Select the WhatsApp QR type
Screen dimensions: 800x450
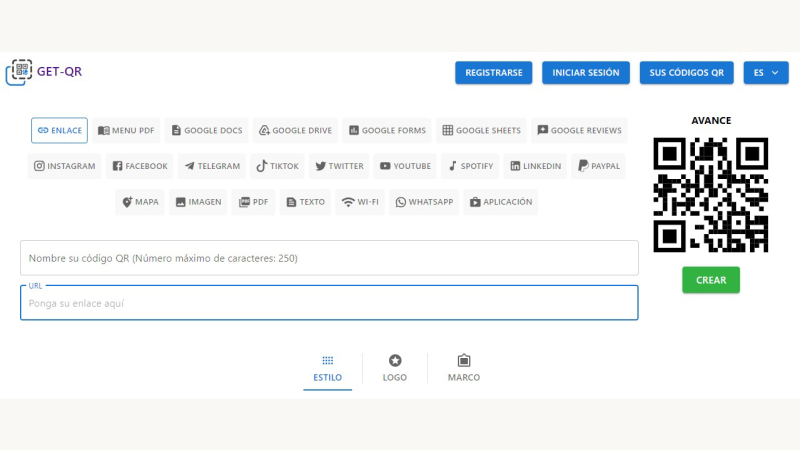click(x=424, y=202)
